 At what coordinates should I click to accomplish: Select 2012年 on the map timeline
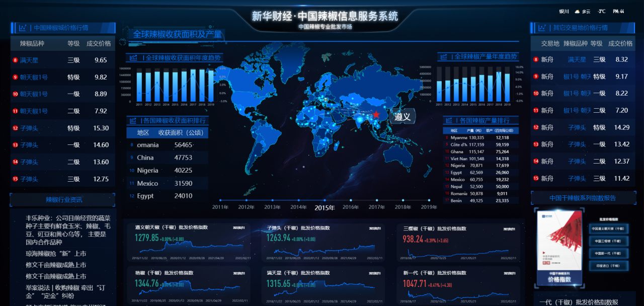[246, 207]
